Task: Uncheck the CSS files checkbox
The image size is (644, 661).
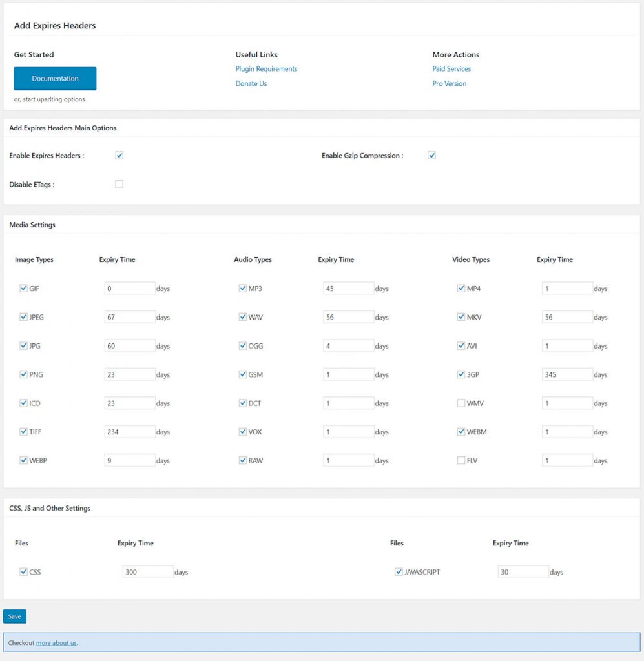Action: tap(24, 572)
